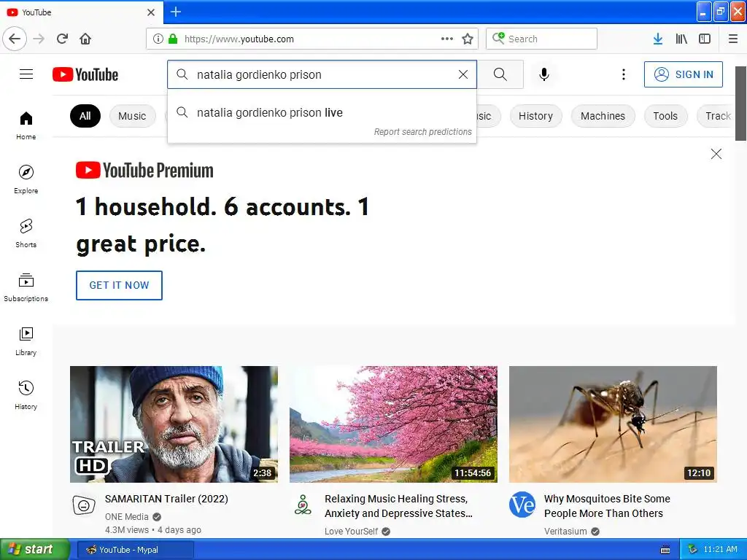747x560 pixels.
Task: Open Why Mosquitoes Bite Some People title
Action: pos(607,506)
